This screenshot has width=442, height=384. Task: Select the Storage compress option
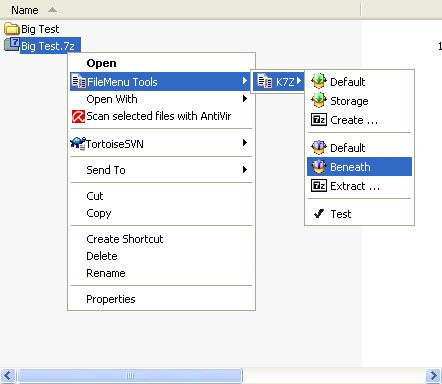tap(359, 101)
